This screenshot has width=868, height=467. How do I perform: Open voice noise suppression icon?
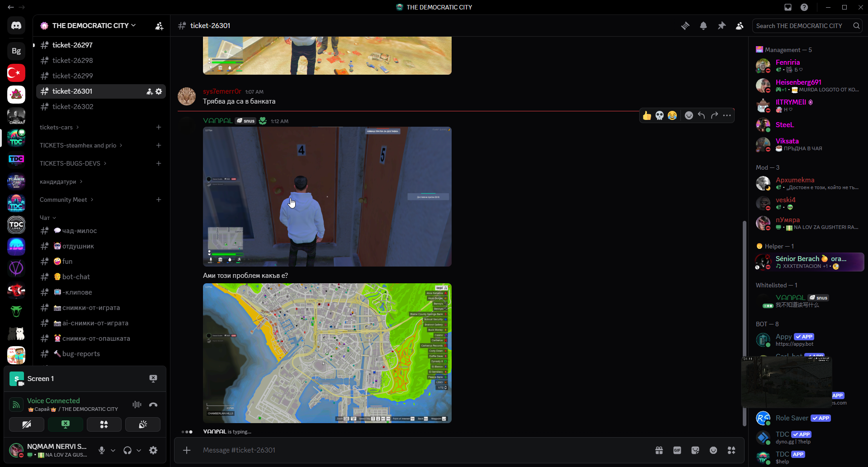coord(137,405)
